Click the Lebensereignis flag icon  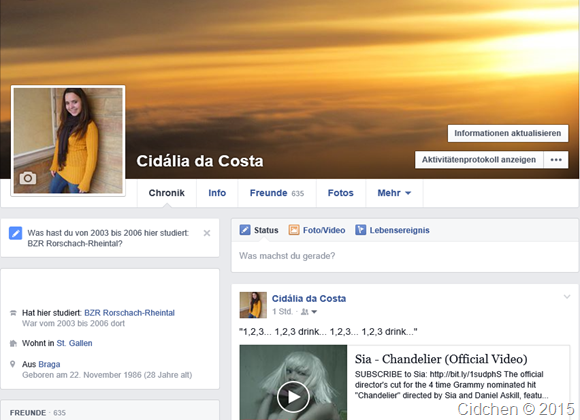(360, 230)
